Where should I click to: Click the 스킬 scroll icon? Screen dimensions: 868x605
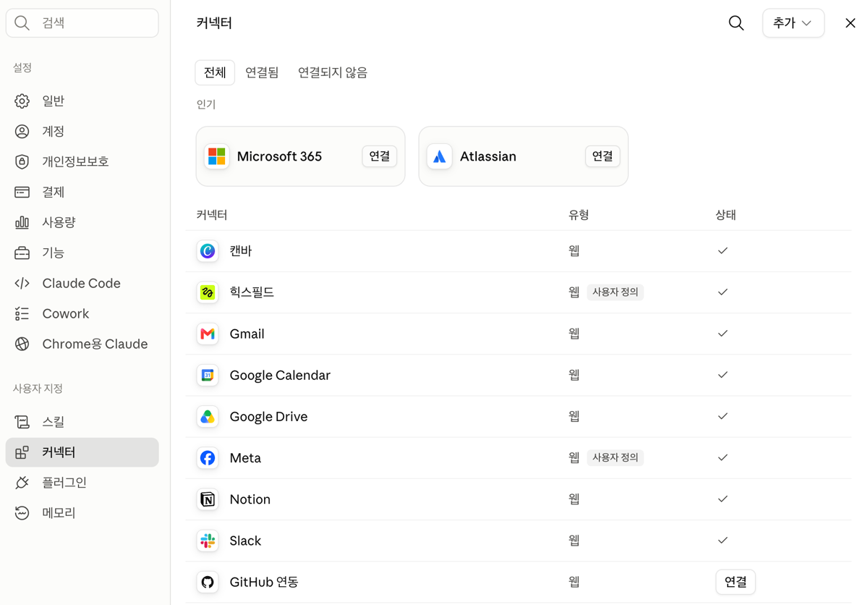tap(22, 422)
